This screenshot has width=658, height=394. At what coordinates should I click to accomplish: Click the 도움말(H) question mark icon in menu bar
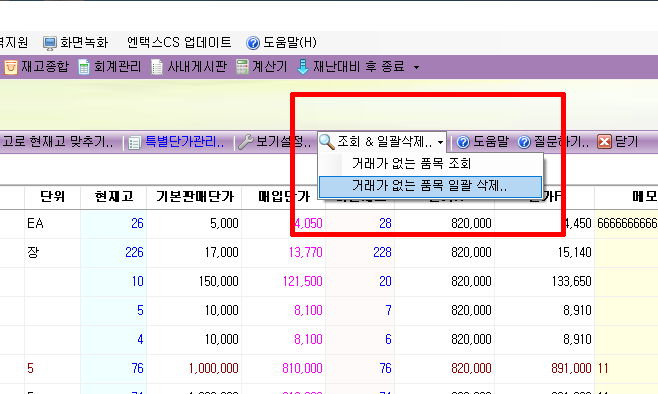253,43
